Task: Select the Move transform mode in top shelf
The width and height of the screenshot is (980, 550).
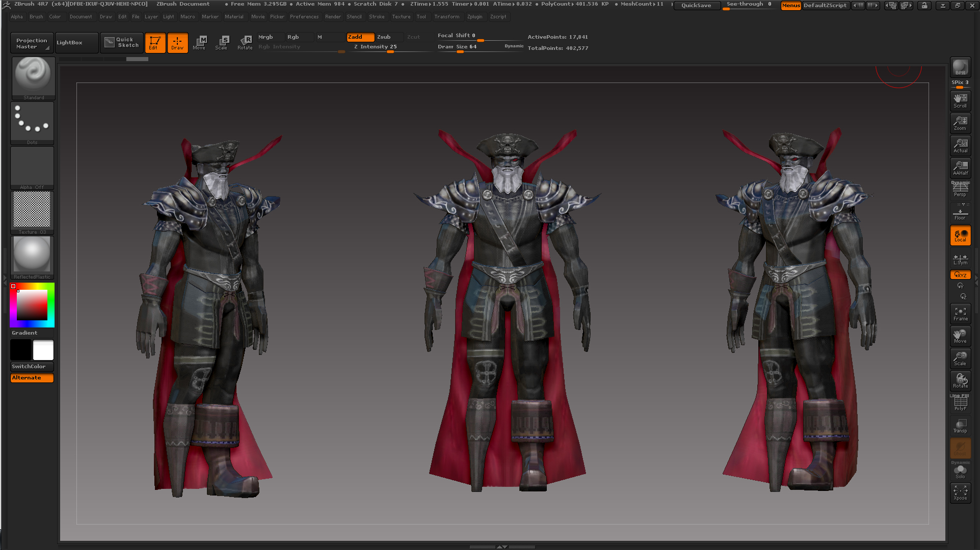Action: (x=200, y=43)
